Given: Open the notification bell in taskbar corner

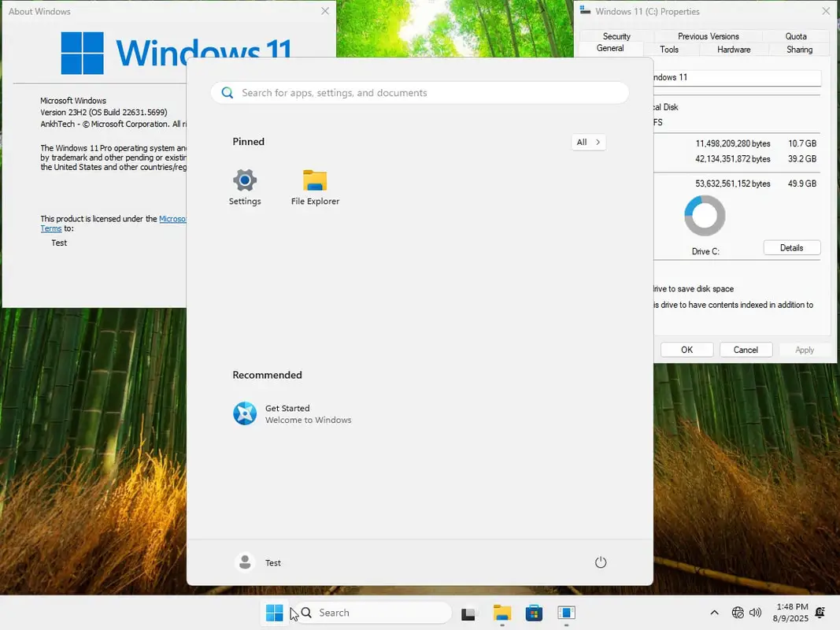Looking at the screenshot, I should 820,613.
